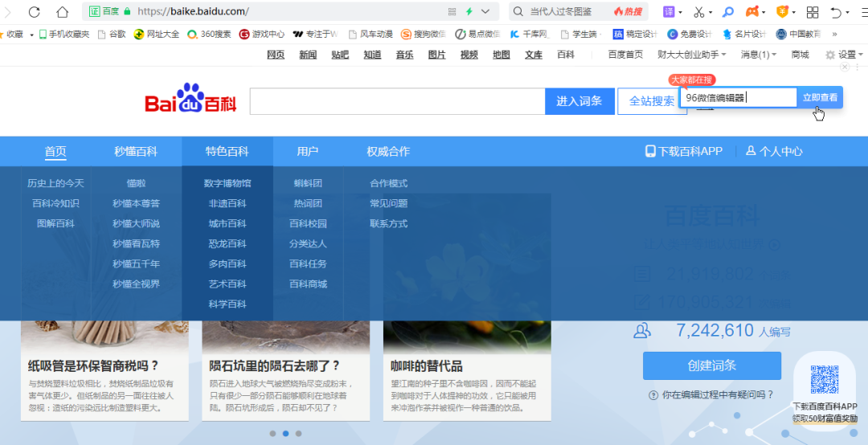Open the QR code icon in address bar

(x=452, y=11)
